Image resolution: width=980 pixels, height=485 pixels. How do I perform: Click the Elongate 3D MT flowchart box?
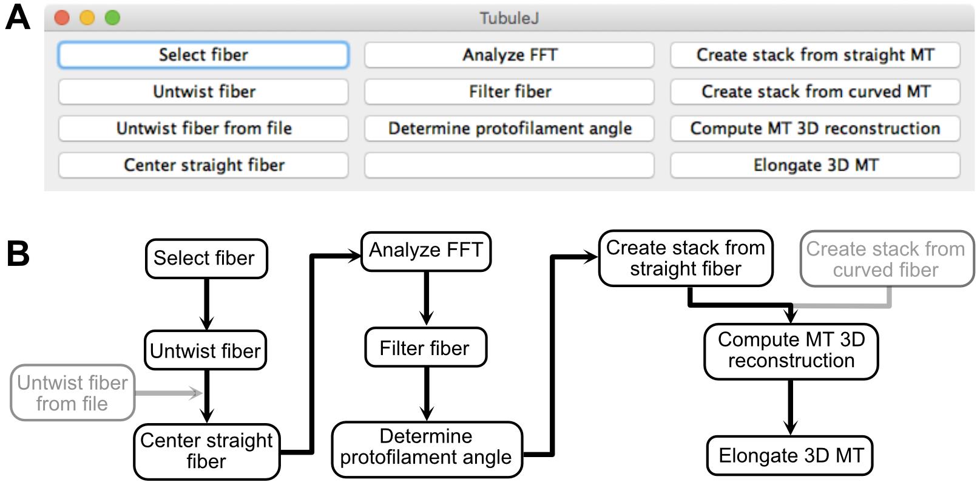point(789,456)
